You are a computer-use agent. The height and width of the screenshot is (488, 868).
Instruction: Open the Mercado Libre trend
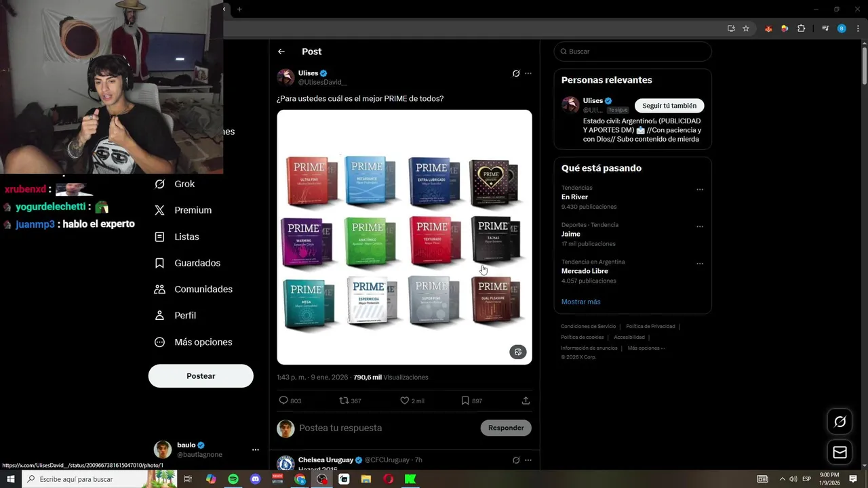(x=585, y=271)
